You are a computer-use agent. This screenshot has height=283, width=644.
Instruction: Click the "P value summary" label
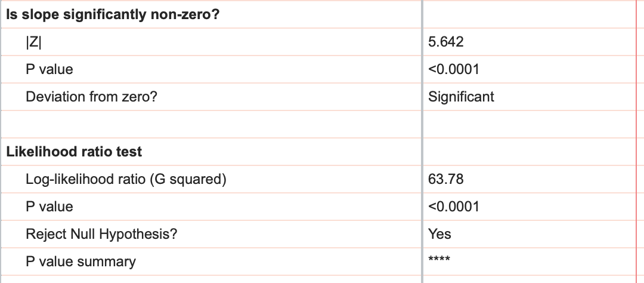pyautogui.click(x=80, y=262)
